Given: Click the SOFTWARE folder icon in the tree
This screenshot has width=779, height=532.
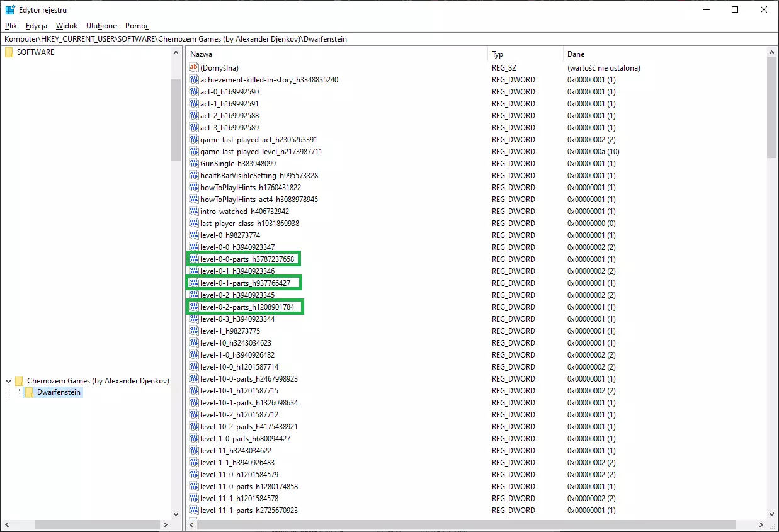Looking at the screenshot, I should (9, 52).
